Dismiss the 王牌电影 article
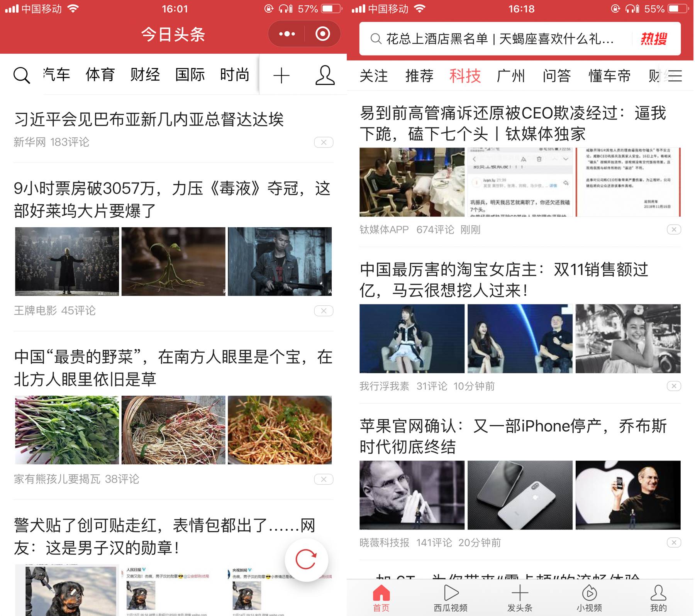The height and width of the screenshot is (616, 695). click(324, 311)
